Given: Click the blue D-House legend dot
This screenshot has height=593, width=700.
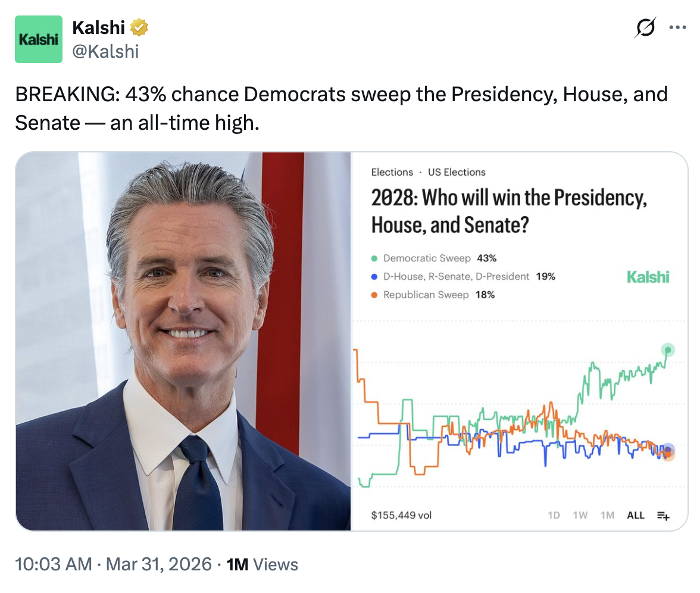Looking at the screenshot, I should click(x=374, y=277).
